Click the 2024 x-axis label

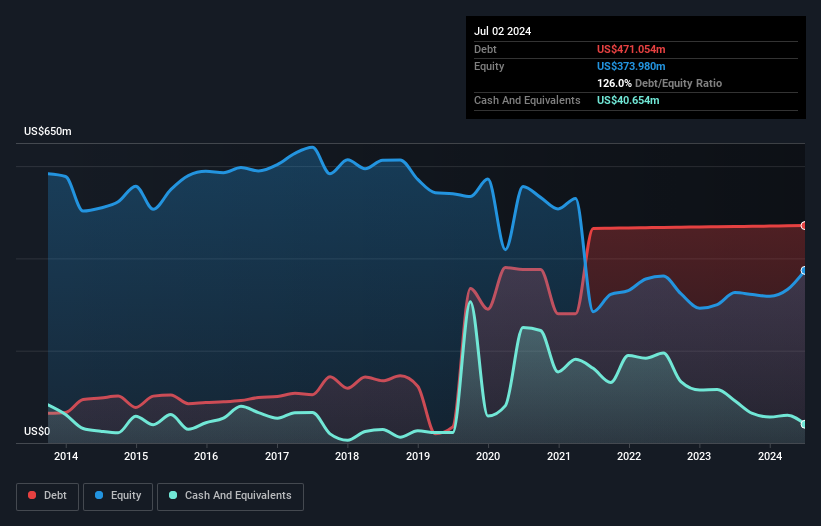tap(770, 456)
